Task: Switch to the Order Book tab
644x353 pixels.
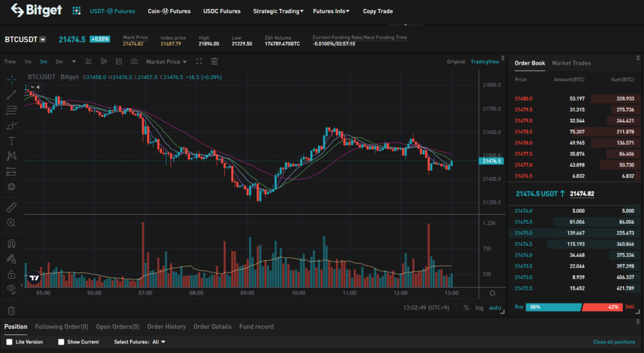Action: 530,63
